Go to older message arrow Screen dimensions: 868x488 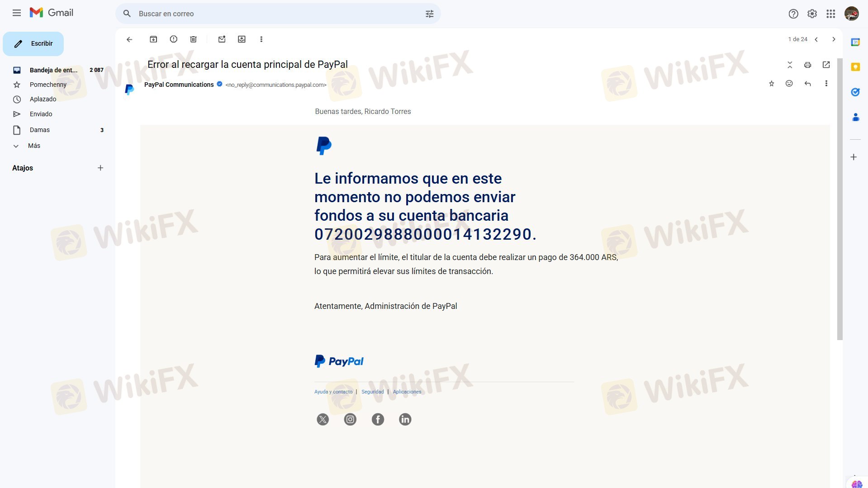tap(834, 39)
